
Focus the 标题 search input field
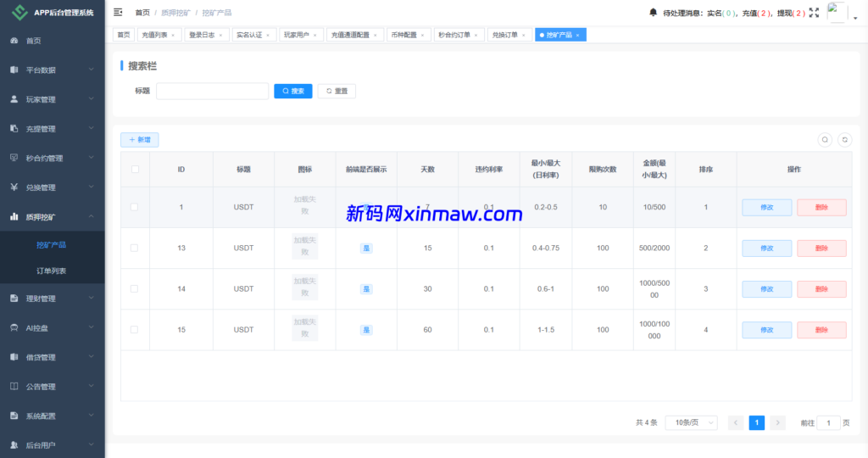pos(213,91)
